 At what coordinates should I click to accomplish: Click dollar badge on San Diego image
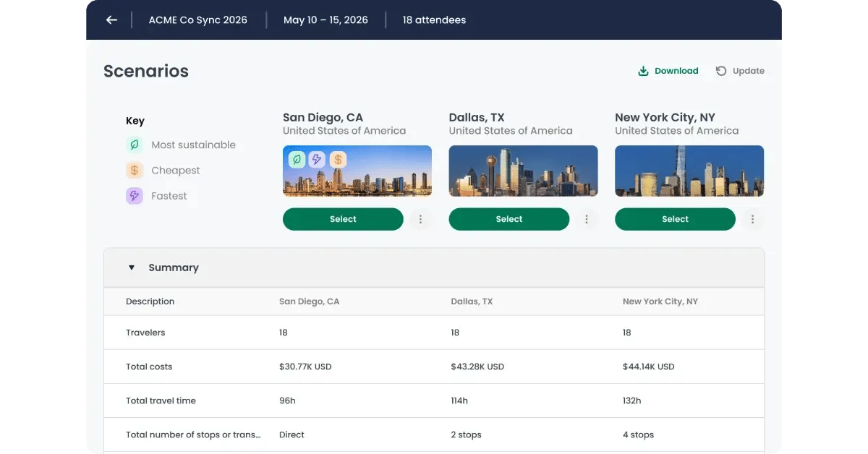tap(338, 159)
